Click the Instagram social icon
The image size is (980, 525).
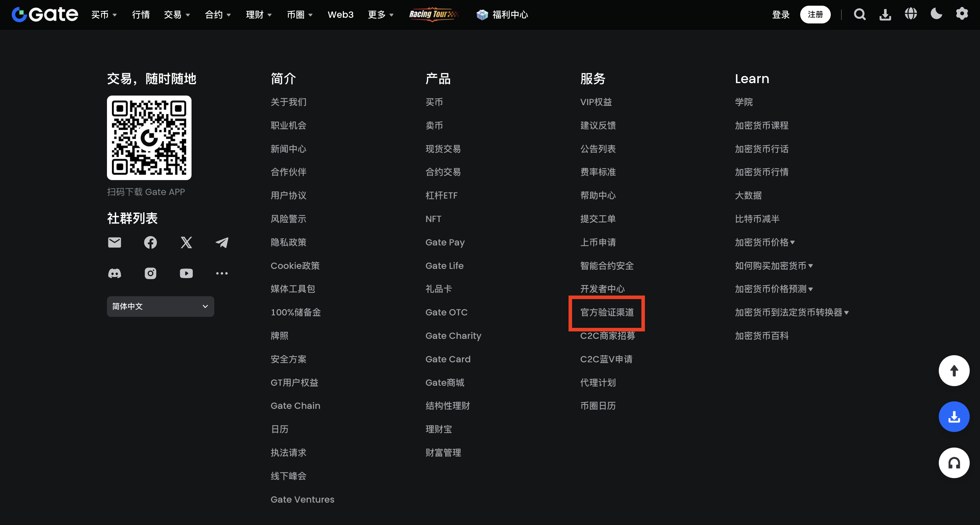(150, 273)
